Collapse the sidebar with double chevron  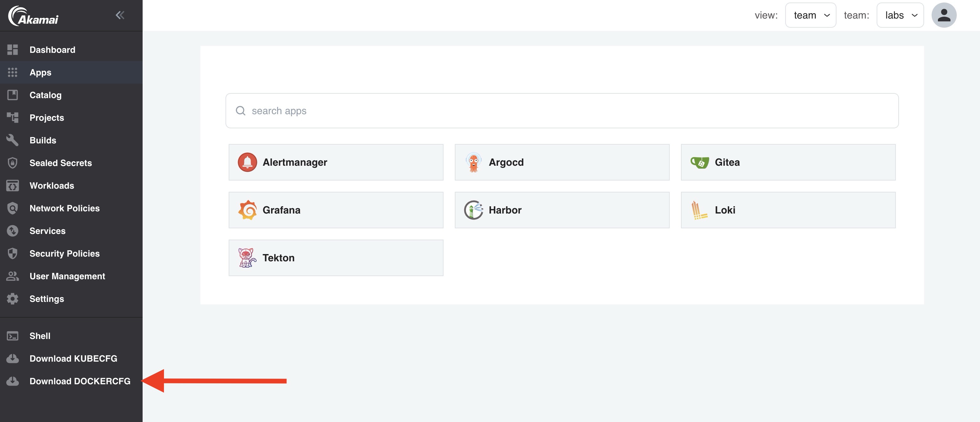pos(120,15)
